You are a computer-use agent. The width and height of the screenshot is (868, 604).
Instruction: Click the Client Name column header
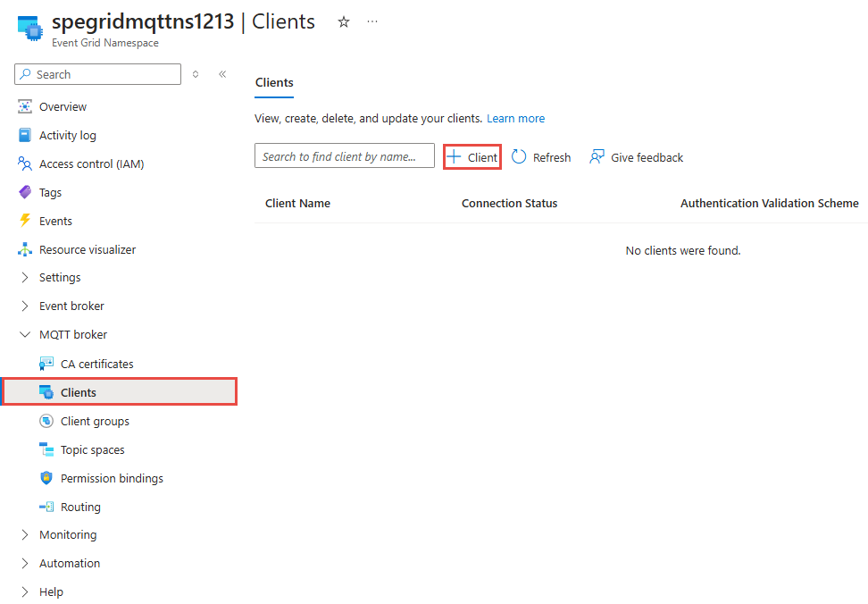point(298,203)
